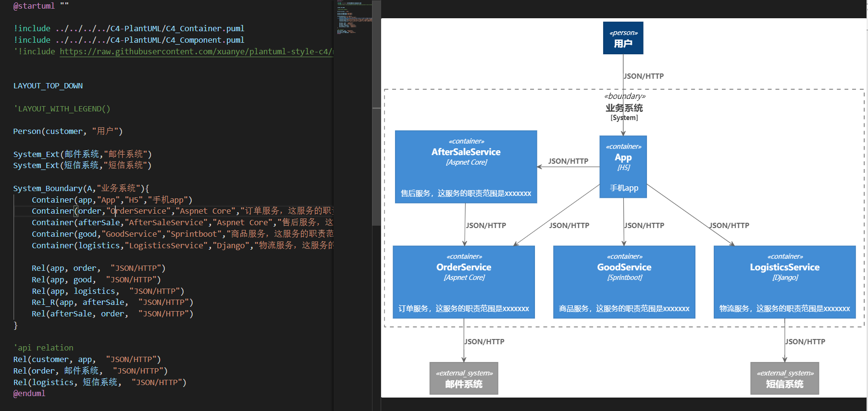Image resolution: width=868 pixels, height=411 pixels.
Task: Click the 业务系统 boundary title in diagram
Action: coord(624,108)
